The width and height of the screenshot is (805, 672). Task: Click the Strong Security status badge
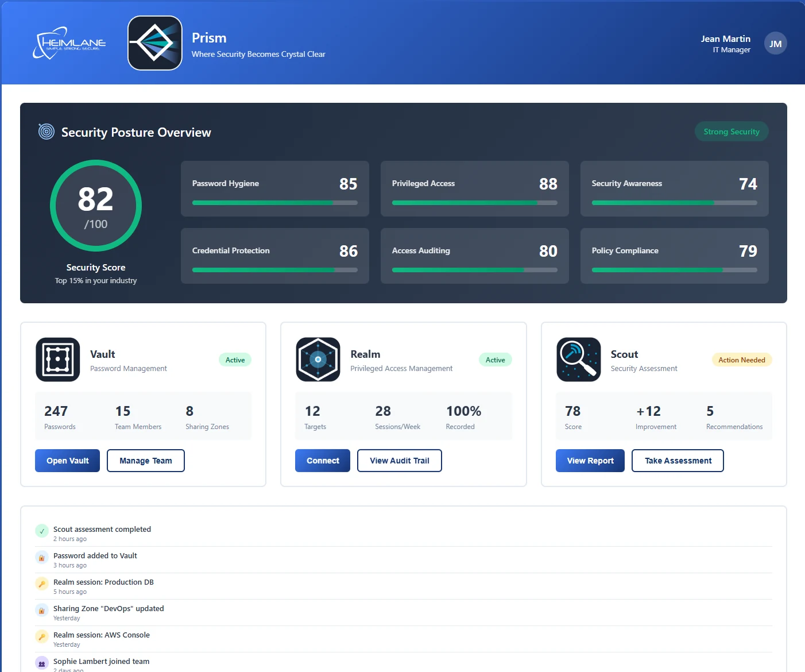(732, 132)
